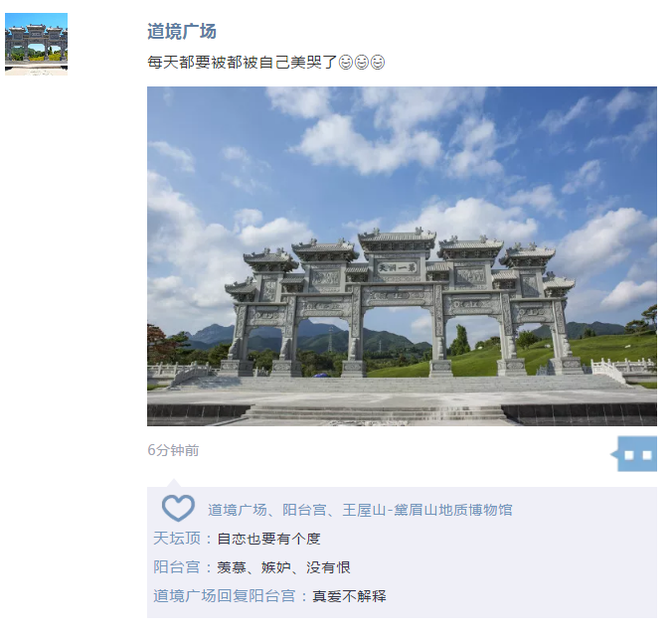Click the last smiley emoji in post
672x630 pixels.
point(378,63)
